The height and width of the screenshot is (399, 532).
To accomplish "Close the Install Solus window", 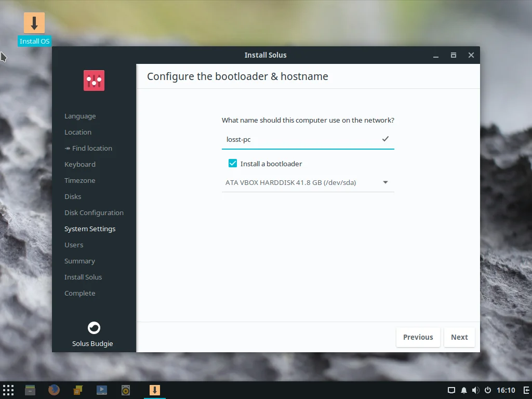I will click(471, 55).
